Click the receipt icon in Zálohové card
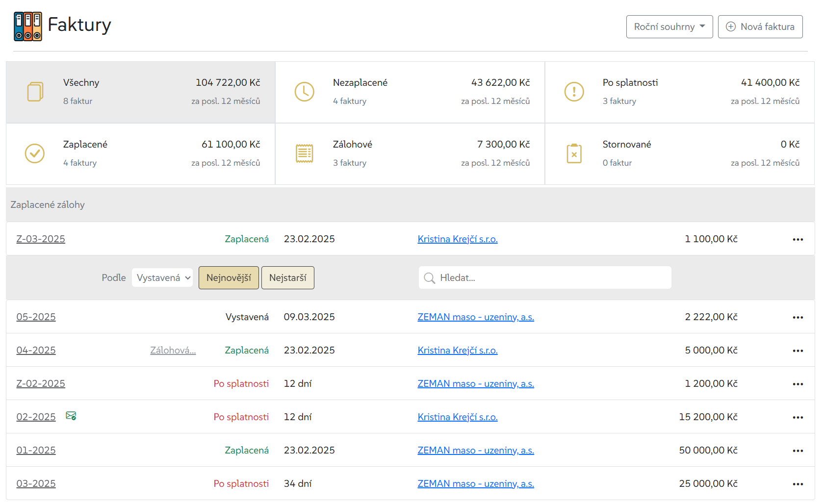The image size is (823, 504). pyautogui.click(x=304, y=153)
